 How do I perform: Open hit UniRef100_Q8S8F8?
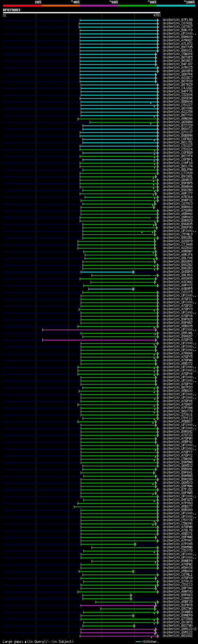coord(178,71)
